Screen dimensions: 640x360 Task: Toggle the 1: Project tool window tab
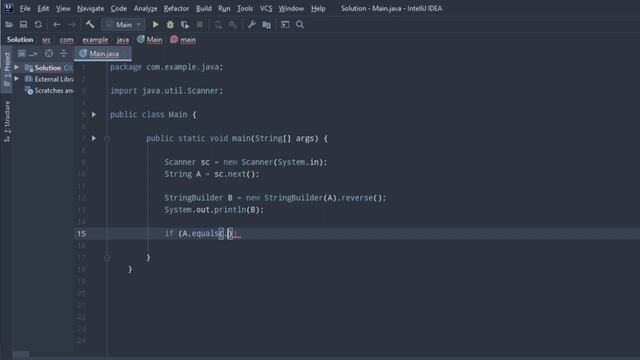pyautogui.click(x=7, y=69)
